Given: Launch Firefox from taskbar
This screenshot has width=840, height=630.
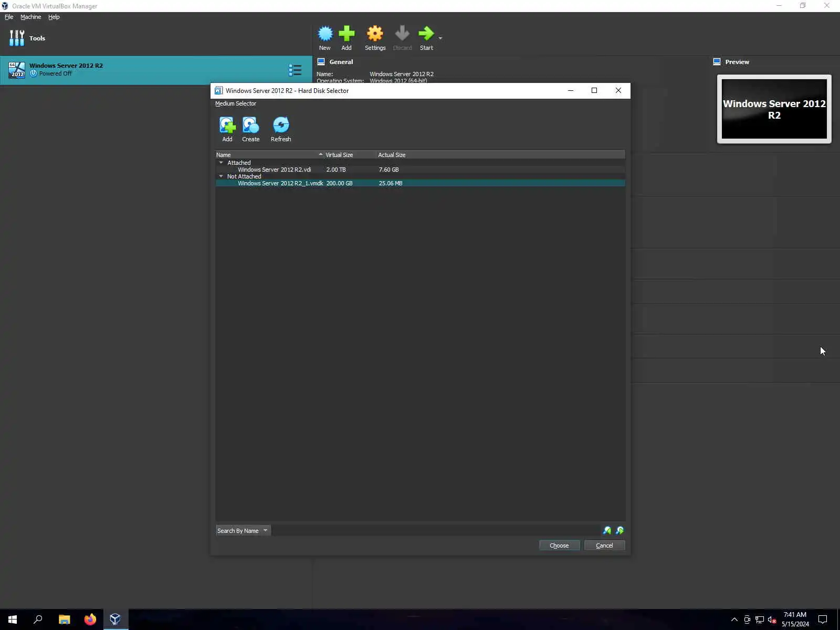Looking at the screenshot, I should click(90, 619).
